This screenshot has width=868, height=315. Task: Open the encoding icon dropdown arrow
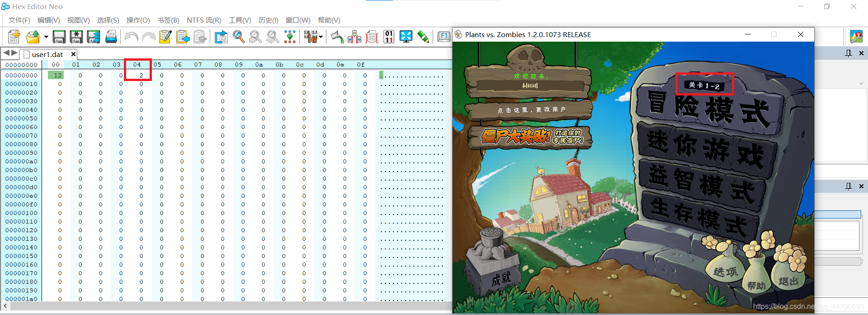point(321,37)
